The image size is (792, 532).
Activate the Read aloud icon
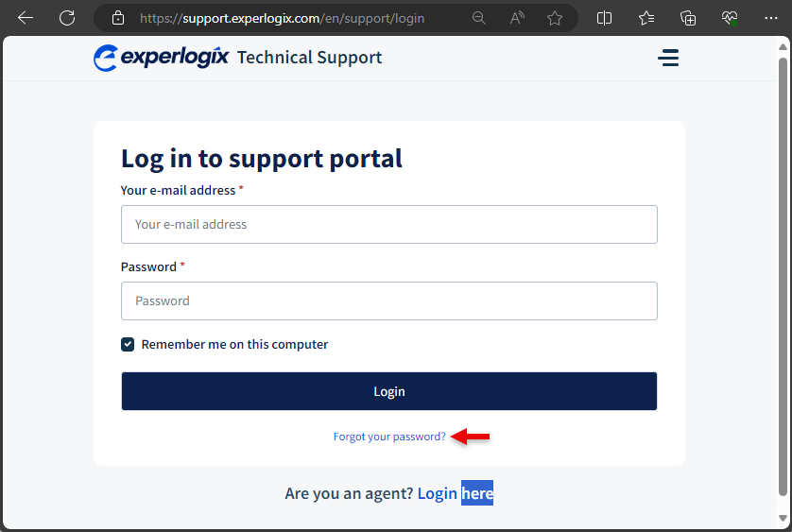point(517,18)
